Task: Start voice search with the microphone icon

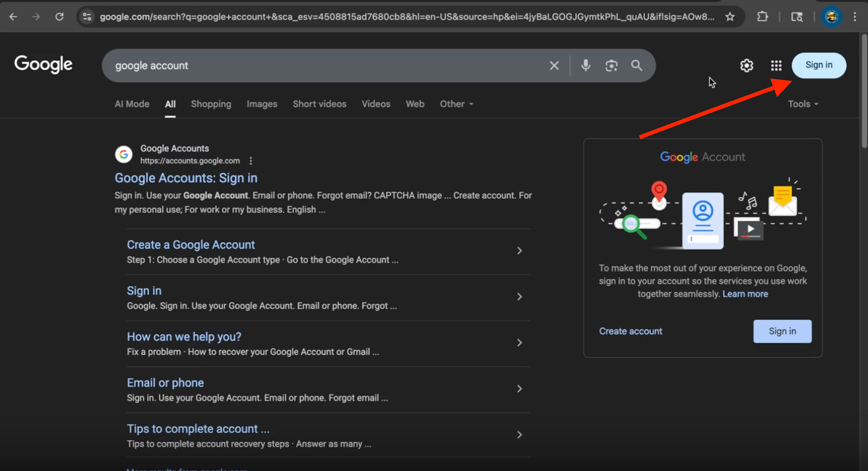Action: pyautogui.click(x=586, y=66)
